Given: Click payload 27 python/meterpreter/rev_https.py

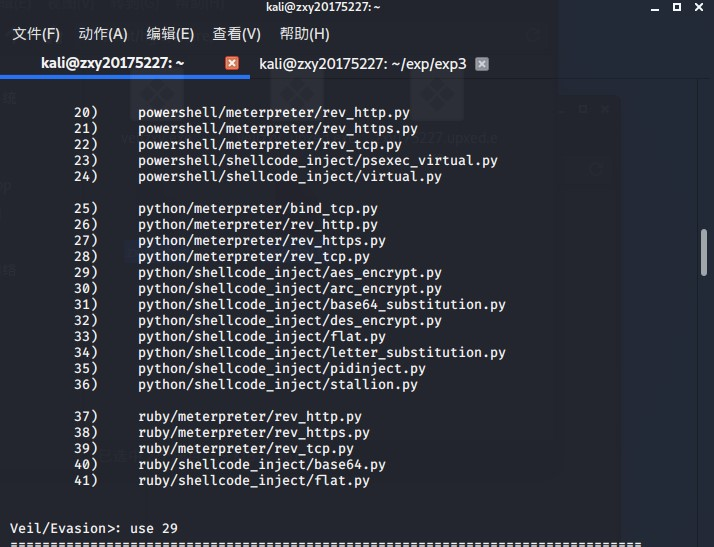Looking at the screenshot, I should (230, 240).
